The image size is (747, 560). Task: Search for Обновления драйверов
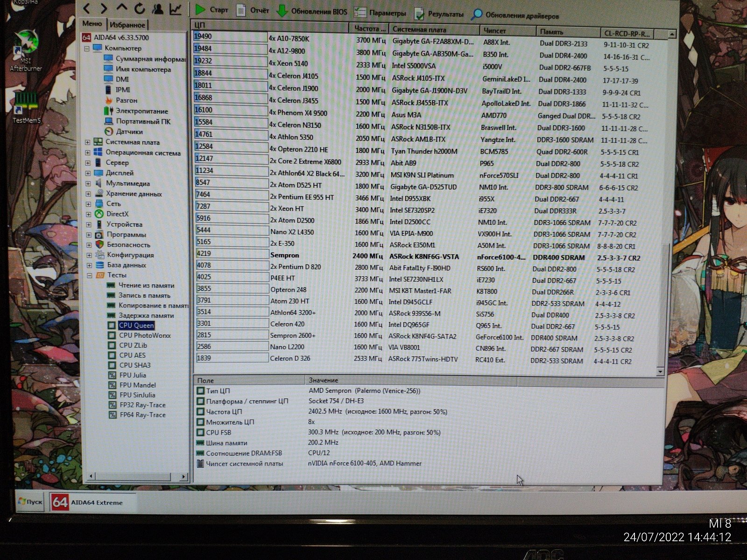515,15
